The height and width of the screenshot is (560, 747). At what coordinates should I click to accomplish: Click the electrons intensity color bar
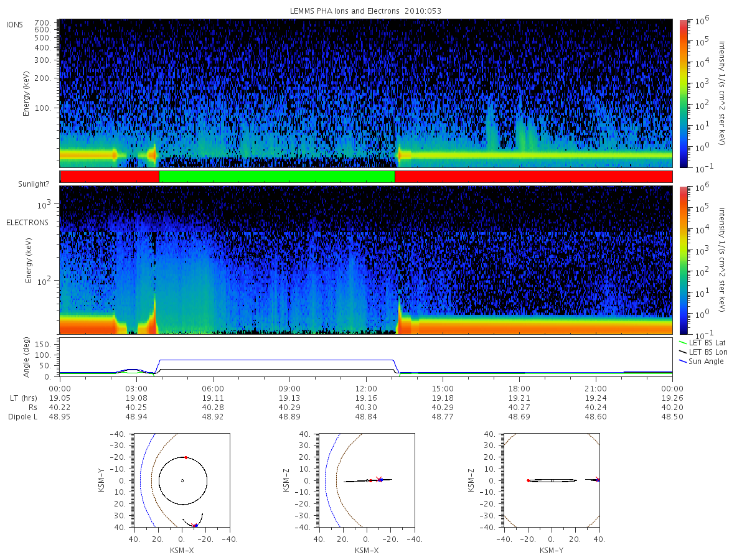pos(683,260)
